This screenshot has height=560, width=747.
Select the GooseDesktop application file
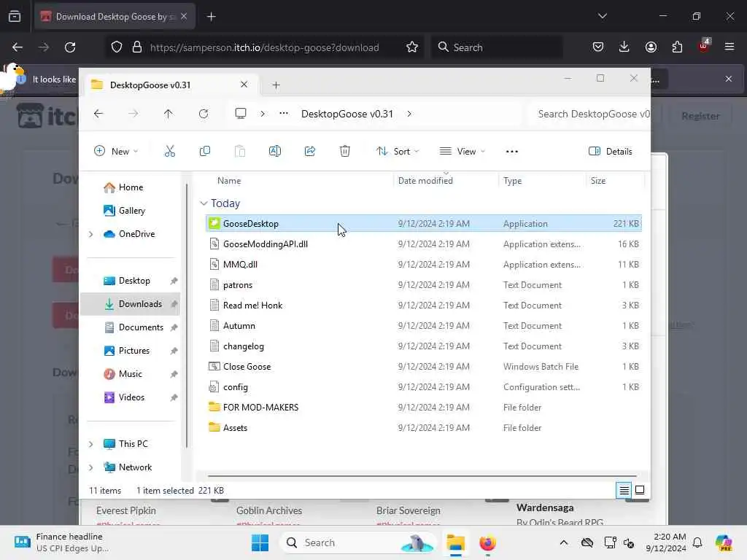coord(424,223)
